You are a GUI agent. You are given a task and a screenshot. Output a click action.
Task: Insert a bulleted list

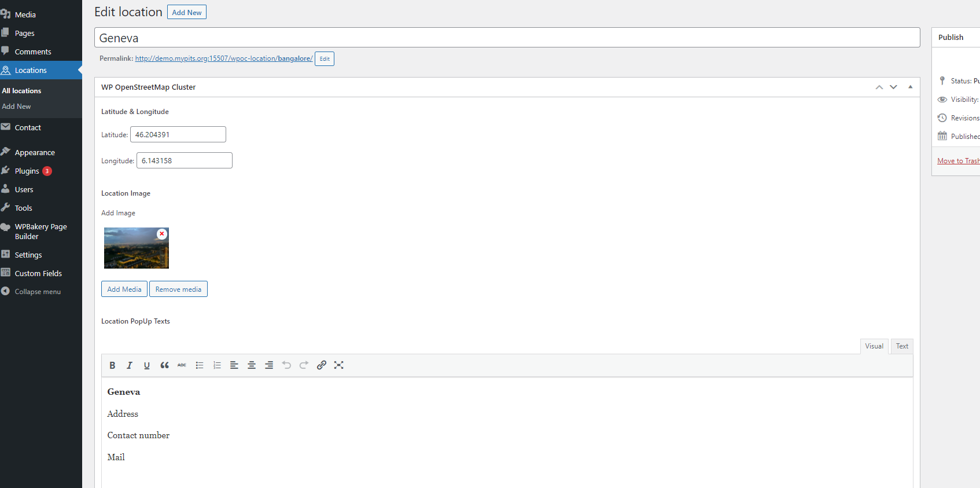pyautogui.click(x=200, y=365)
